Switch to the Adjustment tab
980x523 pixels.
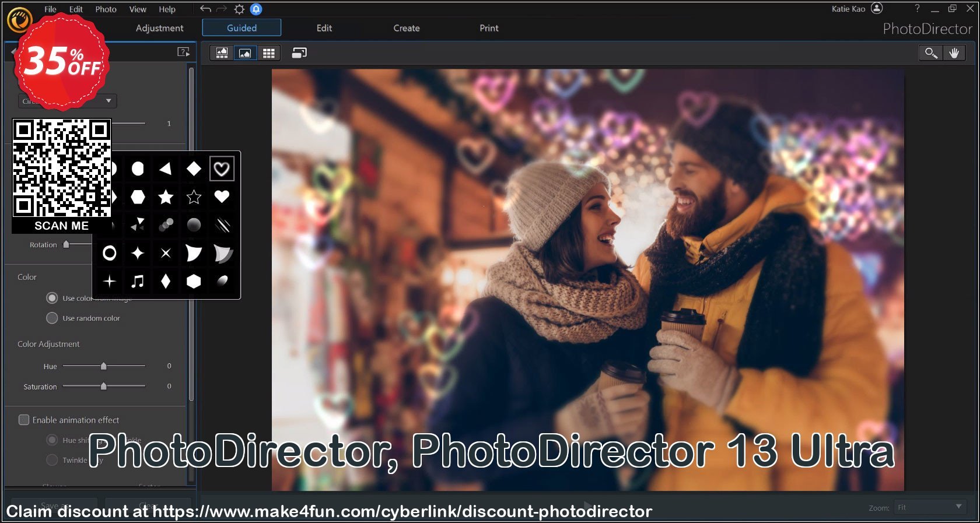[x=159, y=28]
